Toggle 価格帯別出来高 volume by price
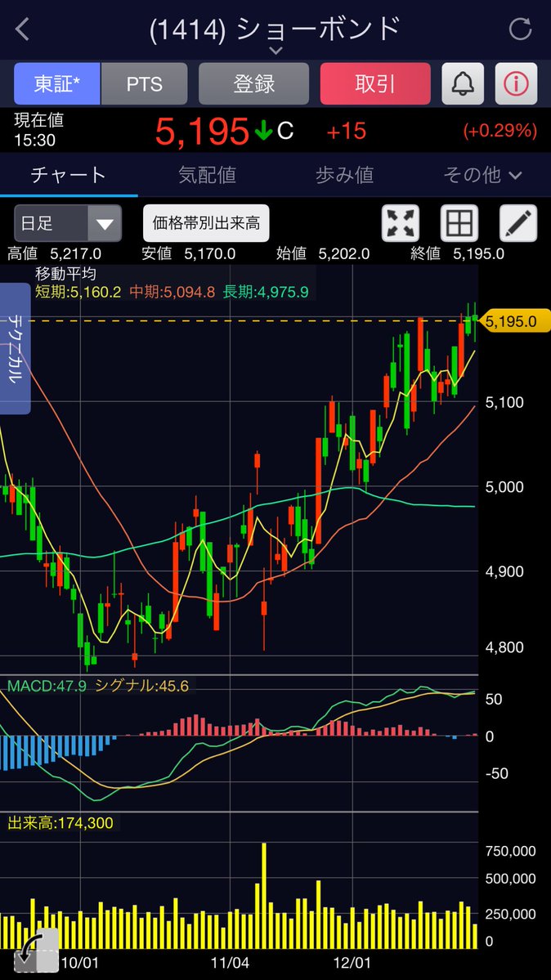 point(206,223)
